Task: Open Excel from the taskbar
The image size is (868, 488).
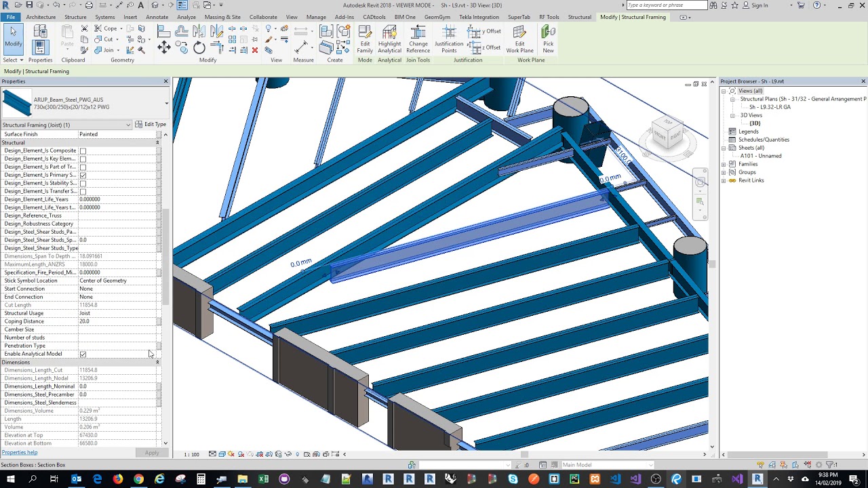Action: pos(263,479)
